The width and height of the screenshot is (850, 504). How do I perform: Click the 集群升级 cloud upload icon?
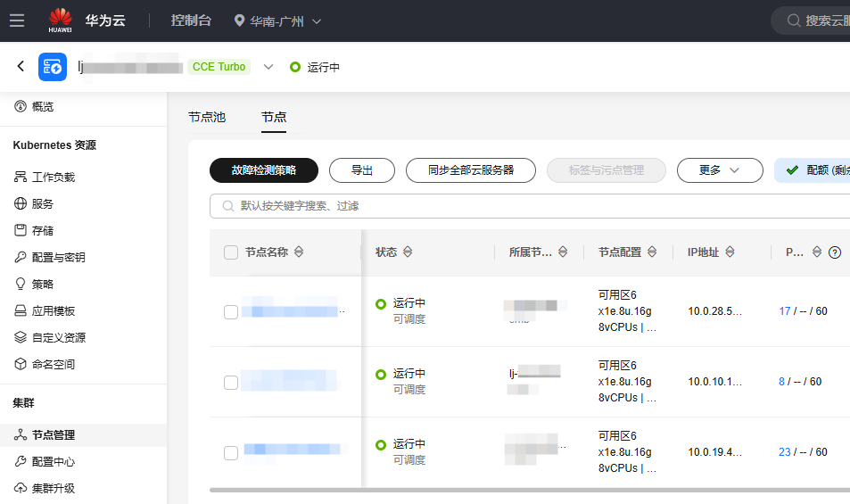[20, 488]
